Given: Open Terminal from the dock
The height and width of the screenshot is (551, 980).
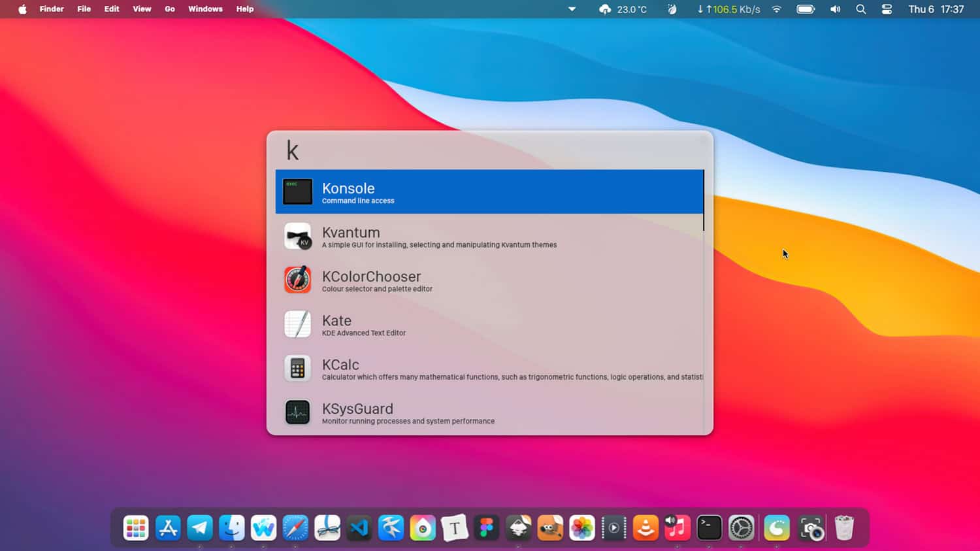Looking at the screenshot, I should (710, 528).
